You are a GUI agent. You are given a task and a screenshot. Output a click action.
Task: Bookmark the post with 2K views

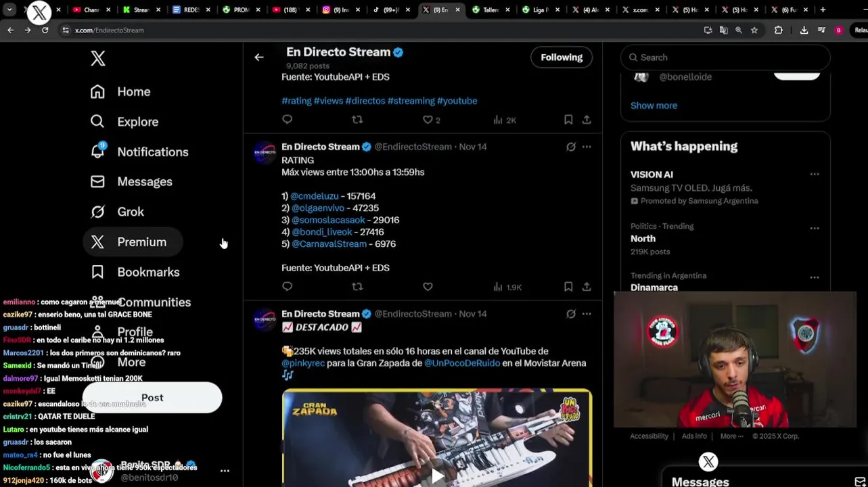(568, 120)
